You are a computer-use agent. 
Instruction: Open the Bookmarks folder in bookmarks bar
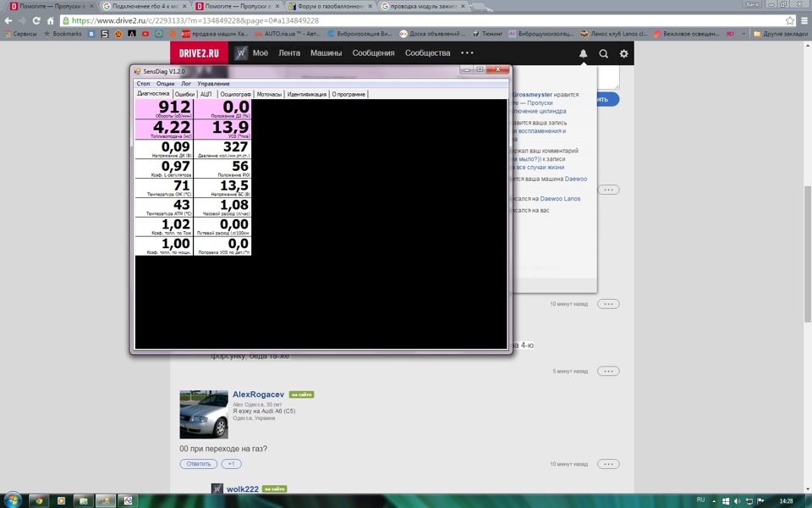(63, 34)
